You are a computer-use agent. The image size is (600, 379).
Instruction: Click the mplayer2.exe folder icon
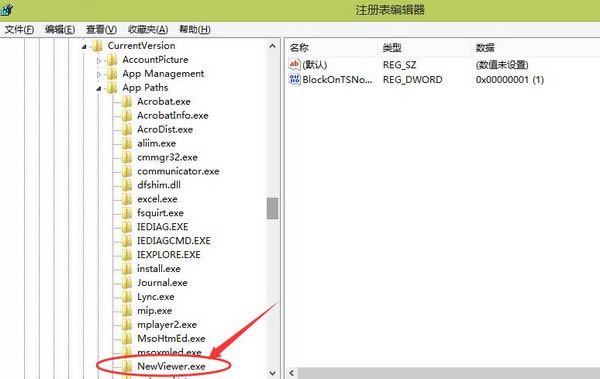(x=127, y=325)
